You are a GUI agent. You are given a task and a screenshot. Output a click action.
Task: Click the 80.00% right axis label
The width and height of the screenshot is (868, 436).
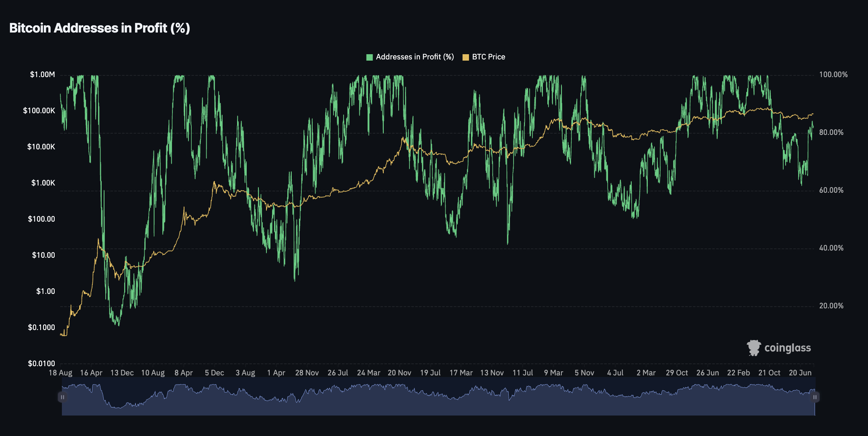831,132
